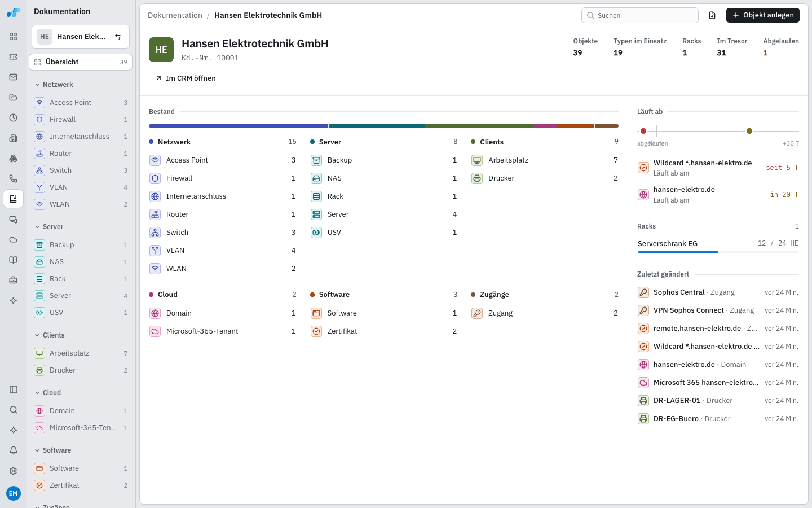This screenshot has width=812, height=508.
Task: Open the USV row in Server inventory
Action: tap(383, 233)
